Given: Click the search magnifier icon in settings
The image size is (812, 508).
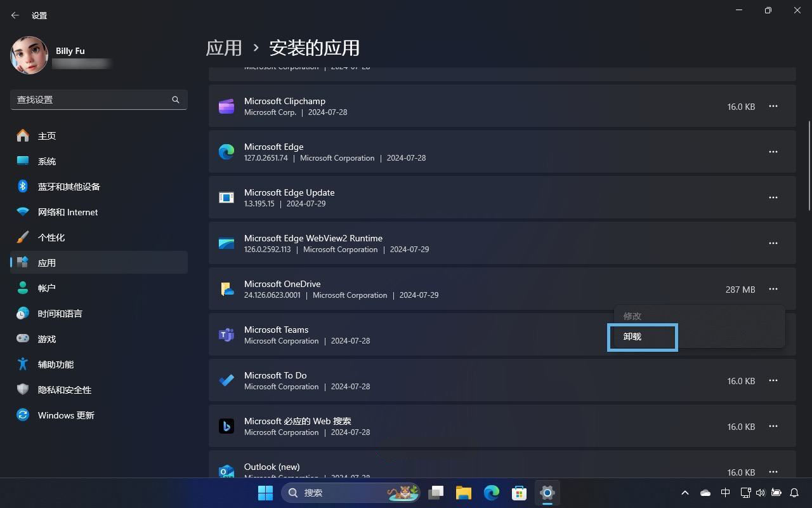Looking at the screenshot, I should [x=176, y=100].
